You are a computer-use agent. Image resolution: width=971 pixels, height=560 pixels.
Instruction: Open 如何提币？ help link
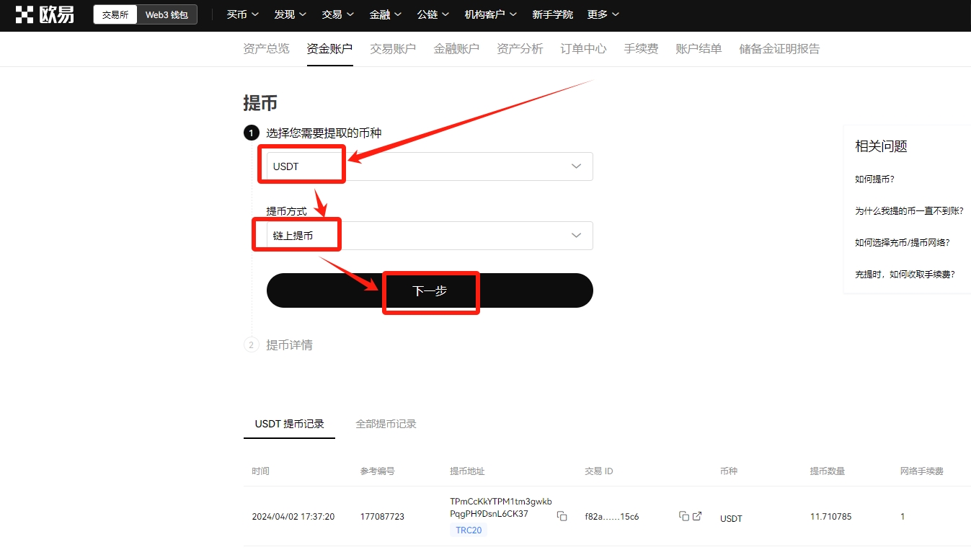(874, 179)
